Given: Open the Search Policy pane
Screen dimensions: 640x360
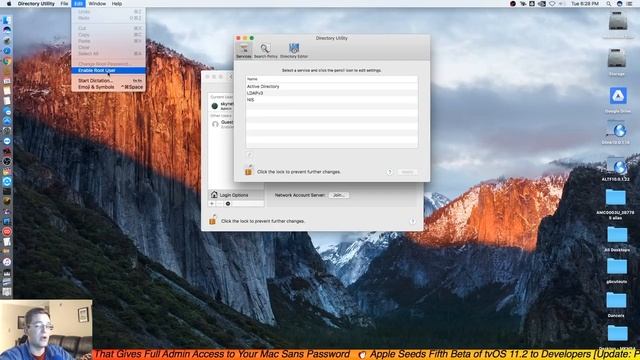Looking at the screenshot, I should tap(265, 51).
